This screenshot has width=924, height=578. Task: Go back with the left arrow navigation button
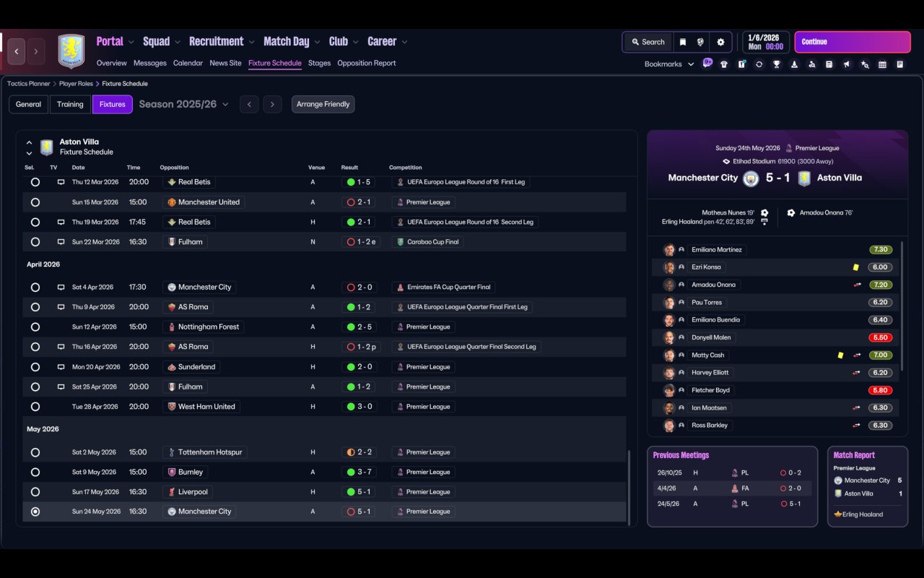pos(17,51)
